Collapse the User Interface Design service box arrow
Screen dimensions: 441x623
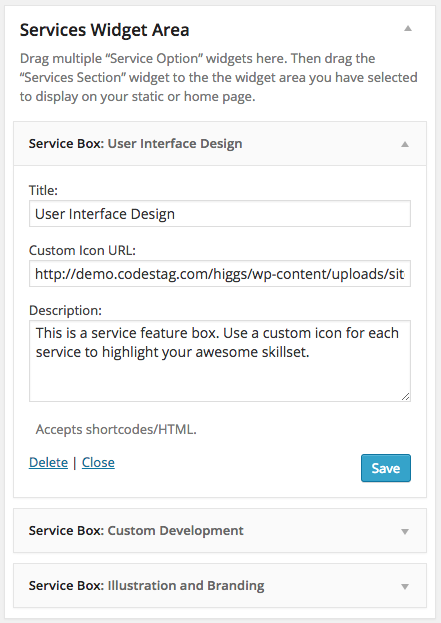pos(405,144)
